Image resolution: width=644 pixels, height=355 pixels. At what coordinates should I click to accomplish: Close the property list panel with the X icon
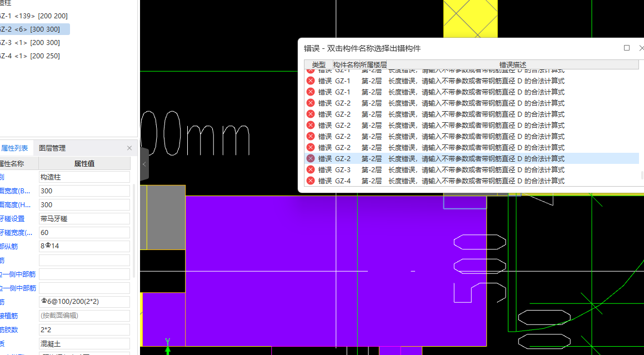(x=129, y=148)
